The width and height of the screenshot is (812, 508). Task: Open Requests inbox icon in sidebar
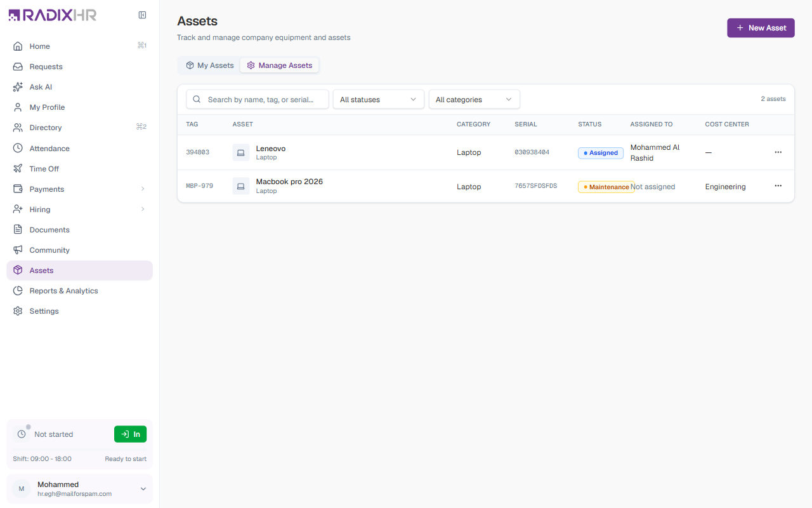coord(18,66)
